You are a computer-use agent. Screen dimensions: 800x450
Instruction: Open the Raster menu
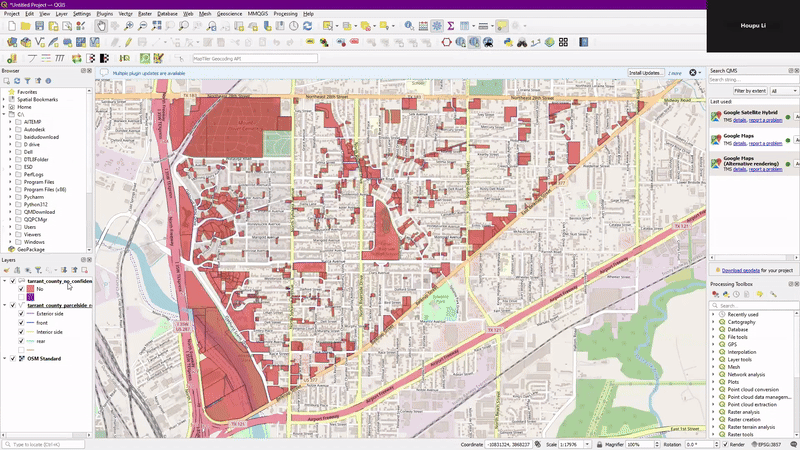coord(145,14)
